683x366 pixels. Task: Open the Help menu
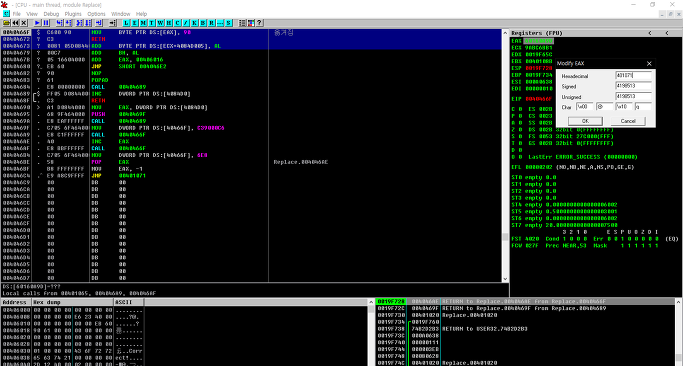point(142,14)
